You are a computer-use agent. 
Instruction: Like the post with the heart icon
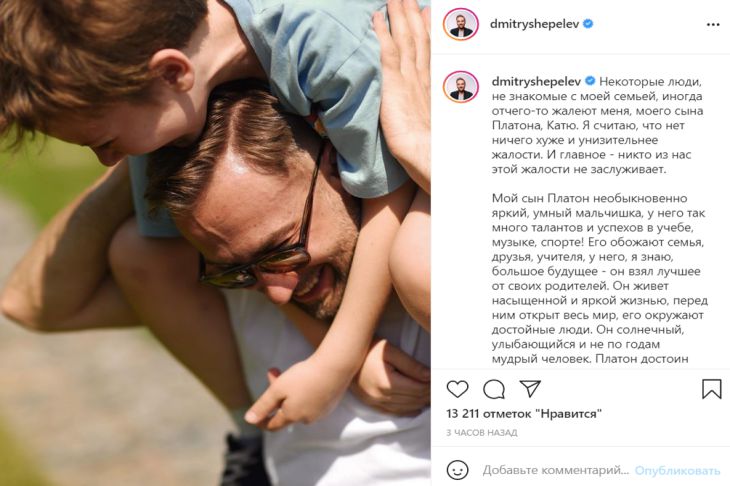(457, 389)
